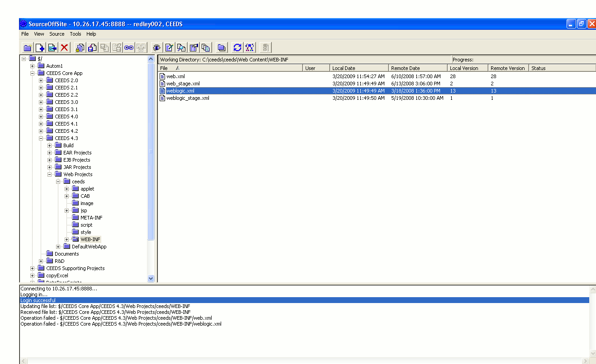This screenshot has width=596, height=364.
Task: Sort by the Status column header
Action: pos(562,68)
